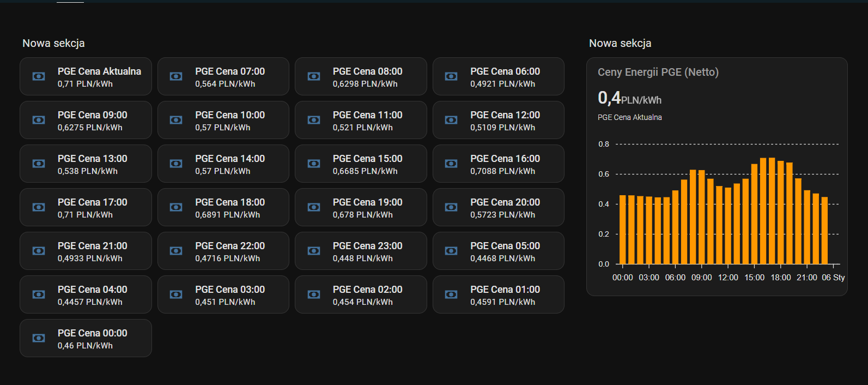
Task: Click the left Nowa sekcja heading
Action: (x=53, y=43)
